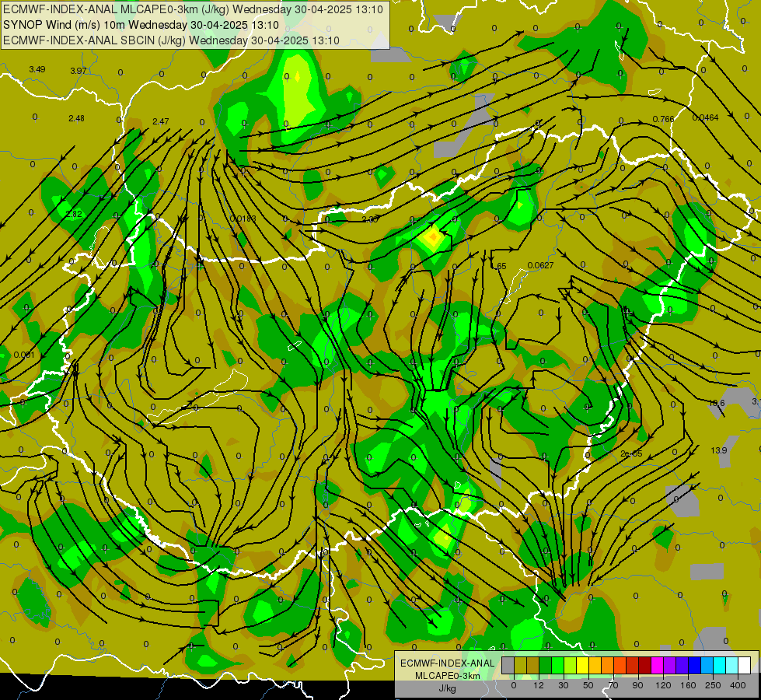Screen dimensions: 761x700
Task: Click the legend tick label 50
Action: coord(588,685)
